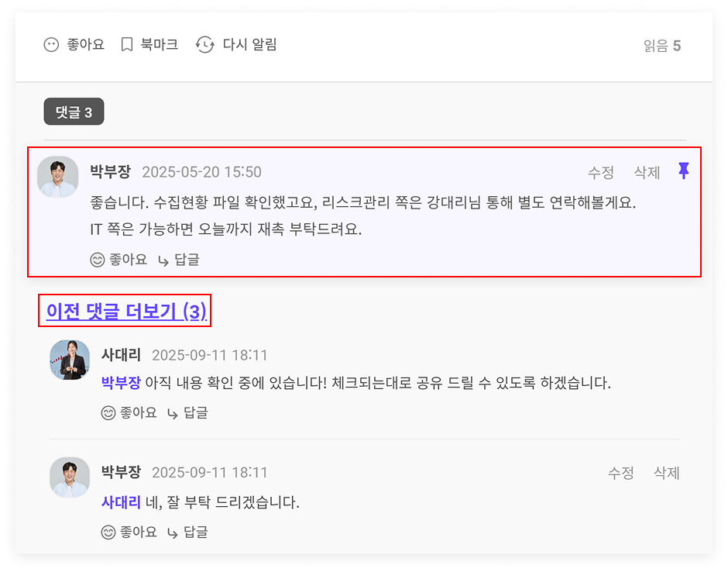Reply to 사대리's comment via 답글 arrow
This screenshot has height=572, width=728.
coord(173,414)
